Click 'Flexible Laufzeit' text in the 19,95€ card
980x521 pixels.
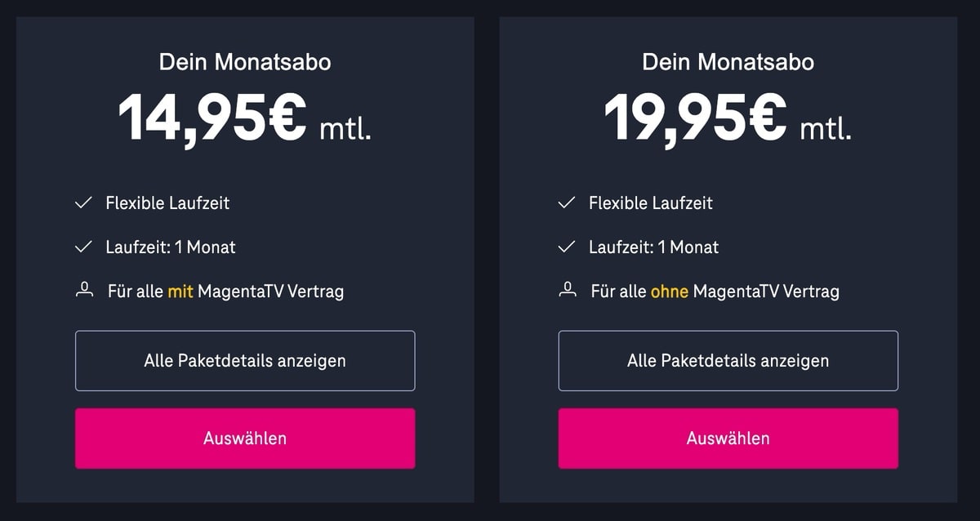coord(651,203)
